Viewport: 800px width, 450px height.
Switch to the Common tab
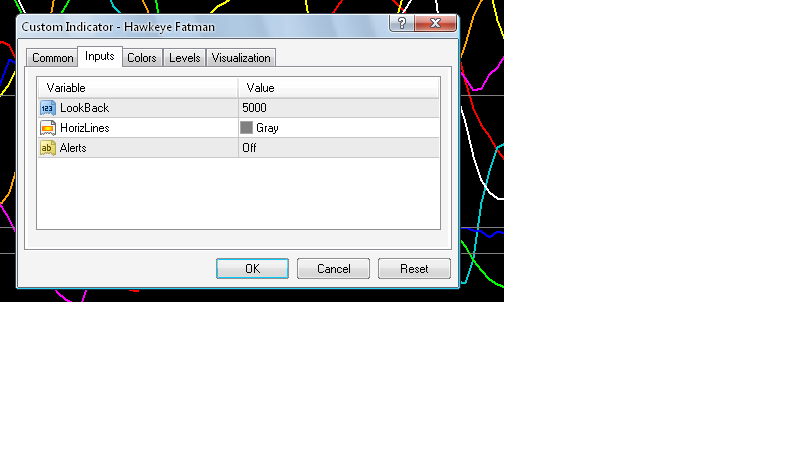coord(53,58)
